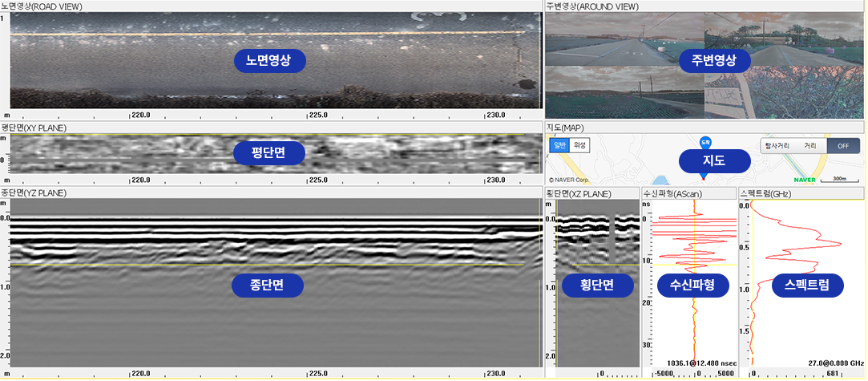Click 230.0 on road view distance axis
Viewport: 868px width, 381px height.
tap(495, 116)
